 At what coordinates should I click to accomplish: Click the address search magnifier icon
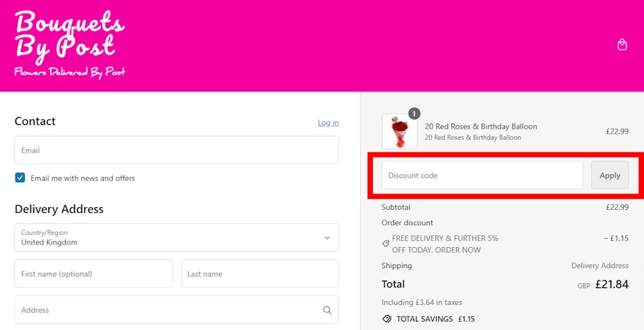[x=327, y=310]
